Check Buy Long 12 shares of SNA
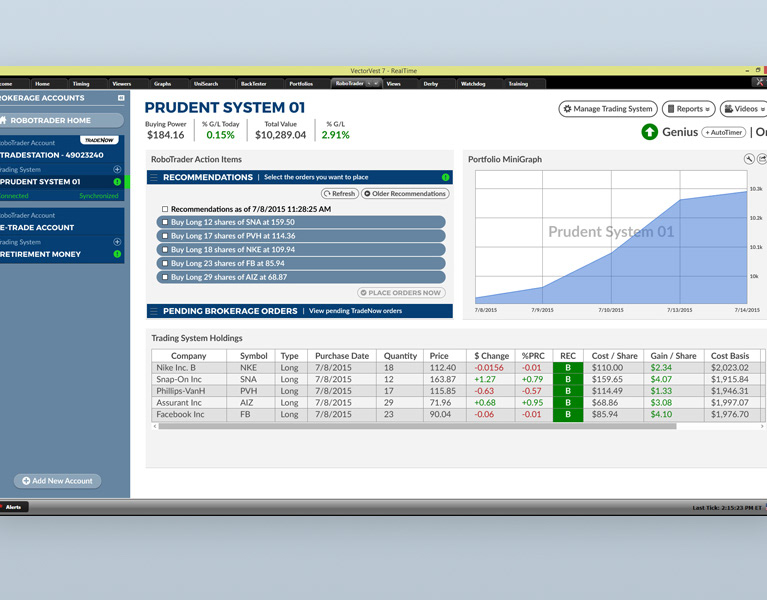The width and height of the screenshot is (767, 600). [165, 222]
